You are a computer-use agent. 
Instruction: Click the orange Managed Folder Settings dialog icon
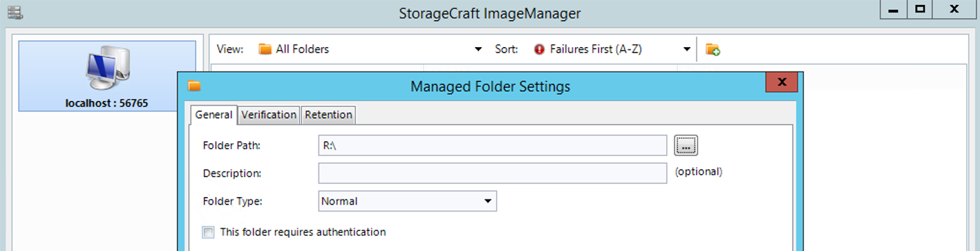(x=194, y=86)
